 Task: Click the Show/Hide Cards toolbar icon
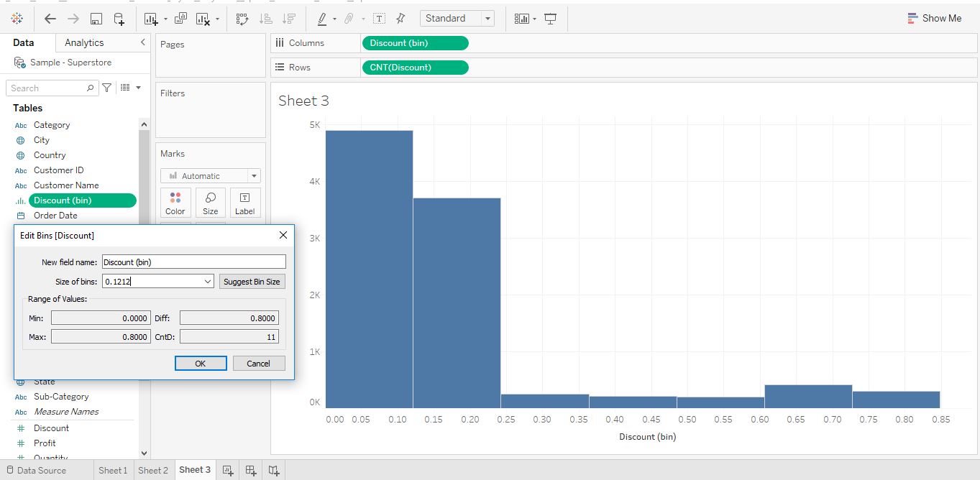[x=523, y=18]
